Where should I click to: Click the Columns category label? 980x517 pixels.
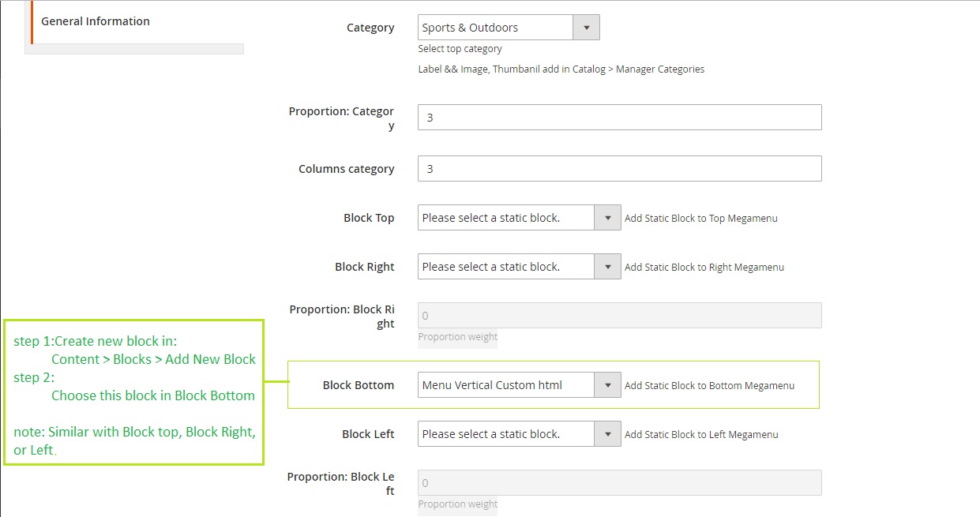coord(346,169)
